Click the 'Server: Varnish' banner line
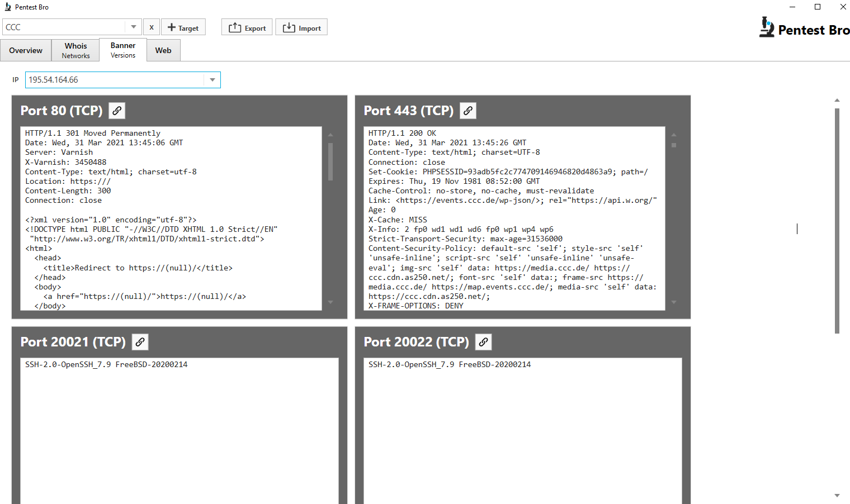Image resolution: width=850 pixels, height=504 pixels. [x=59, y=152]
